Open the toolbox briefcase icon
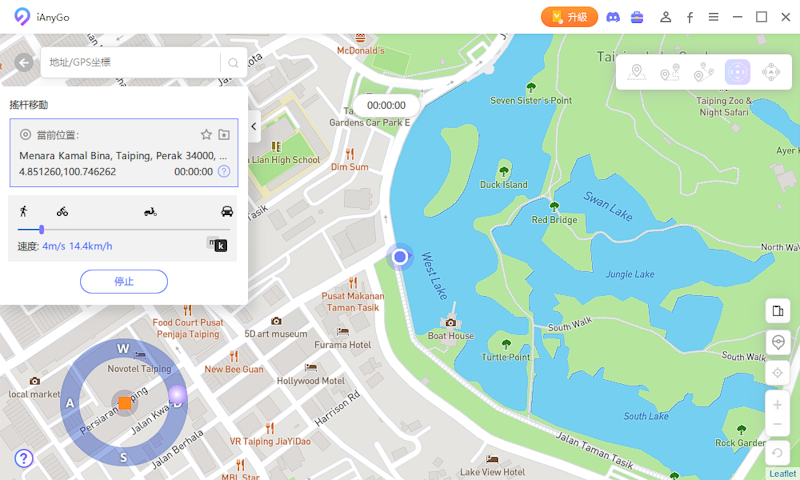The width and height of the screenshot is (800, 480). [x=637, y=17]
